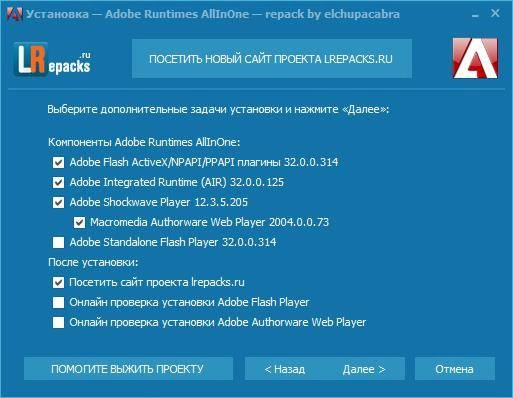The image size is (513, 398).
Task: Open ПОСЕТИТЬ НОВЫЙ САЙТ ПРОЕКТА LREPACKS.RU button
Action: coord(272,59)
